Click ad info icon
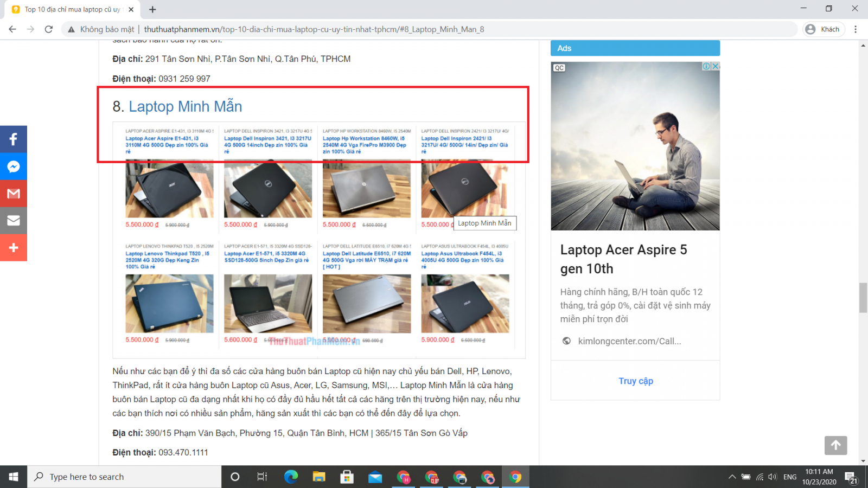The height and width of the screenshot is (488, 868). pyautogui.click(x=707, y=66)
